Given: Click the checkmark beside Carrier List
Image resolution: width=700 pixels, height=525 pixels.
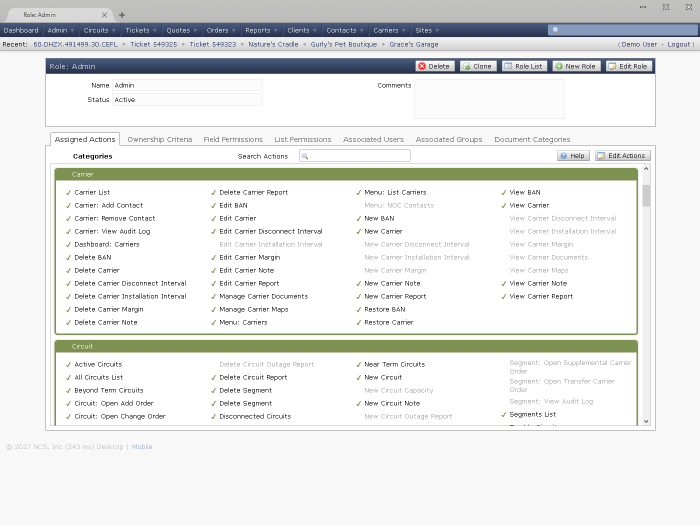Looking at the screenshot, I should coord(69,193).
